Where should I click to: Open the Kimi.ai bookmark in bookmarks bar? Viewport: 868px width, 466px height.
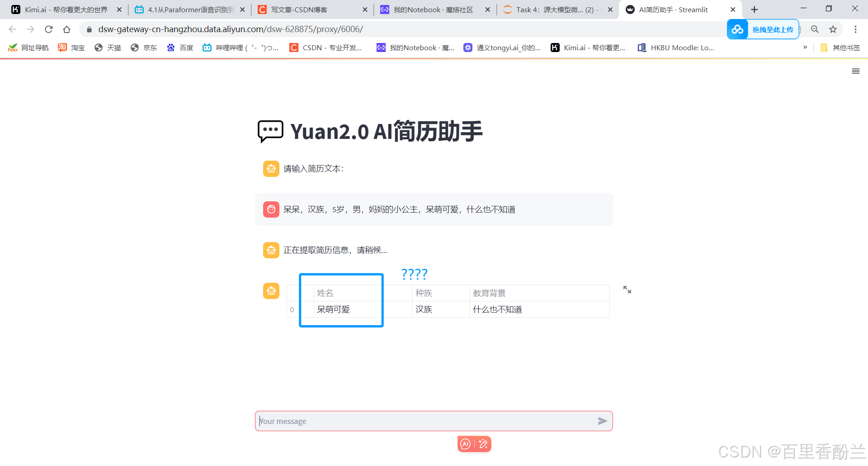[x=588, y=48]
